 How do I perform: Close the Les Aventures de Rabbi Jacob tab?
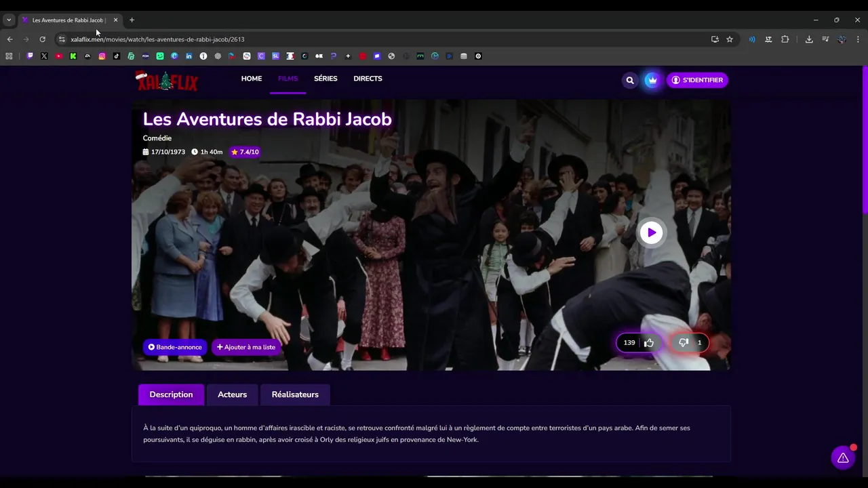115,20
